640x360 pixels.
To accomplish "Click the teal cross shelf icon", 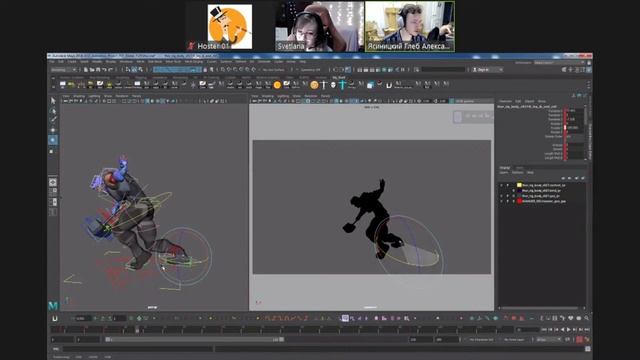I will pos(342,85).
